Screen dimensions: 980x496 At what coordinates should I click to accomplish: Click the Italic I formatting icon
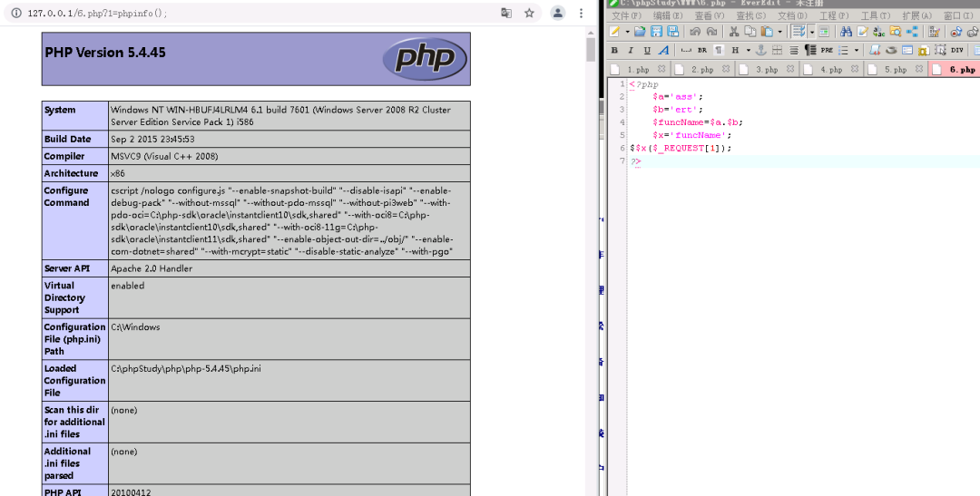tap(631, 50)
